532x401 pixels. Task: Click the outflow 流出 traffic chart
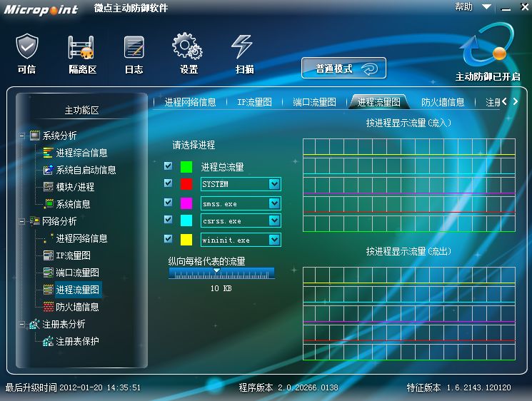[x=409, y=313]
